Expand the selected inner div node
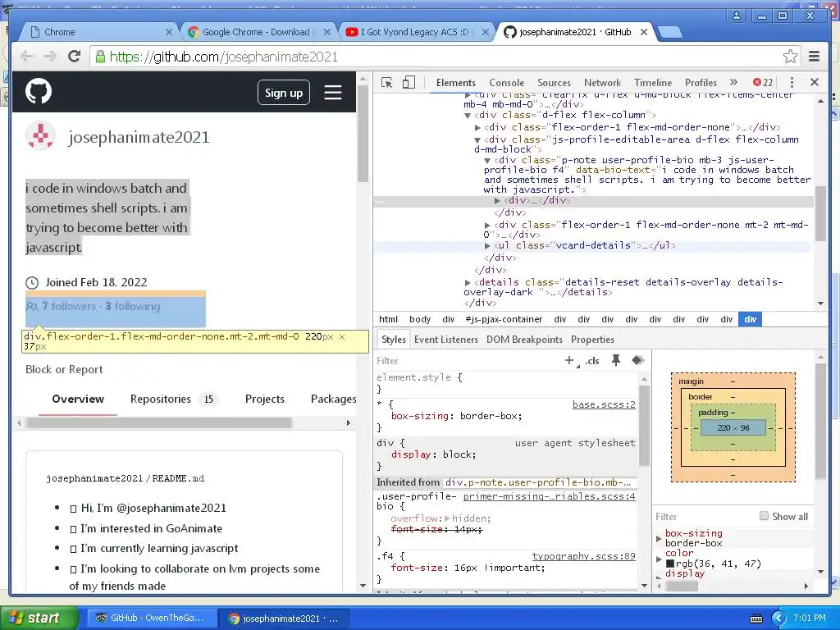Viewport: 840px width, 630px height. tap(498, 200)
